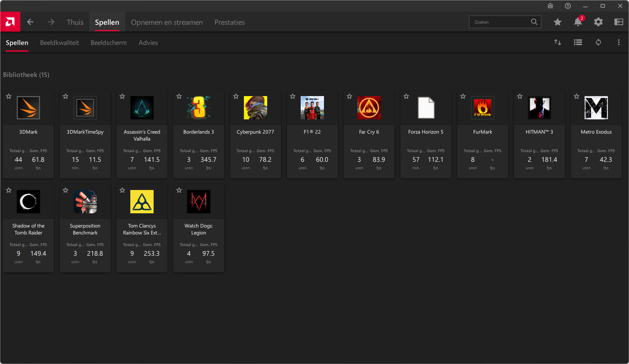Click the Bibliotheek (15) heading

pos(26,75)
